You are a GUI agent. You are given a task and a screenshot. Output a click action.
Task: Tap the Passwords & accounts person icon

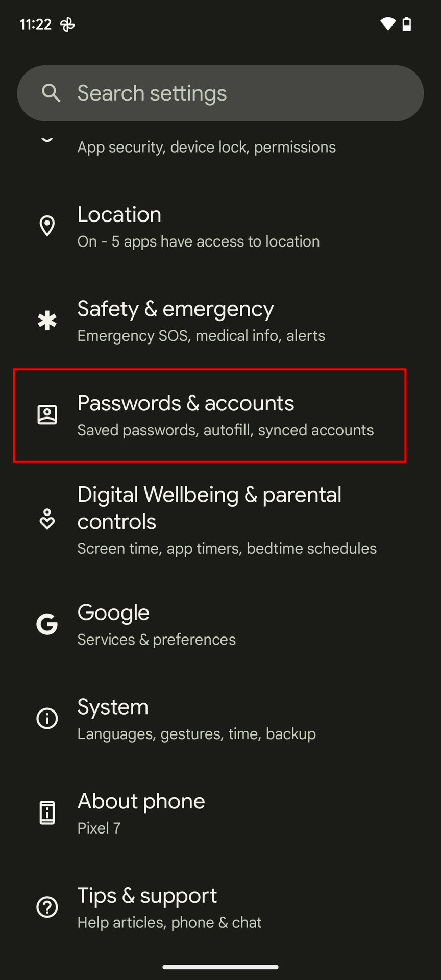pyautogui.click(x=47, y=415)
